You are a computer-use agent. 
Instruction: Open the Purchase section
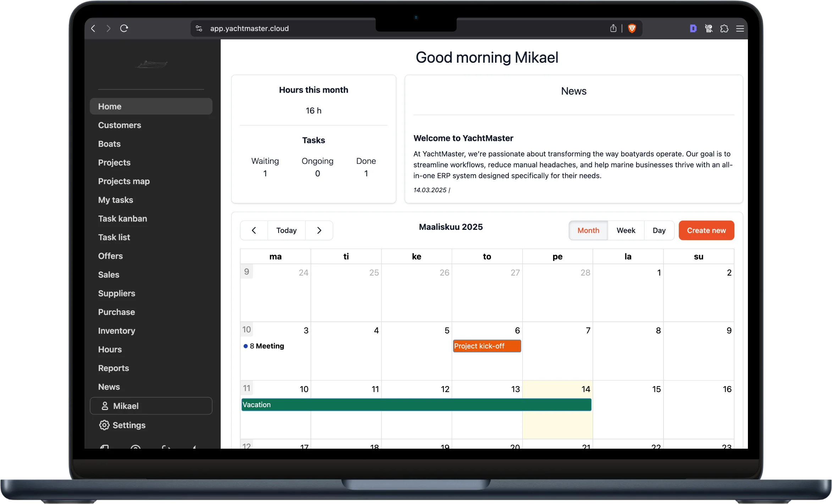(116, 311)
